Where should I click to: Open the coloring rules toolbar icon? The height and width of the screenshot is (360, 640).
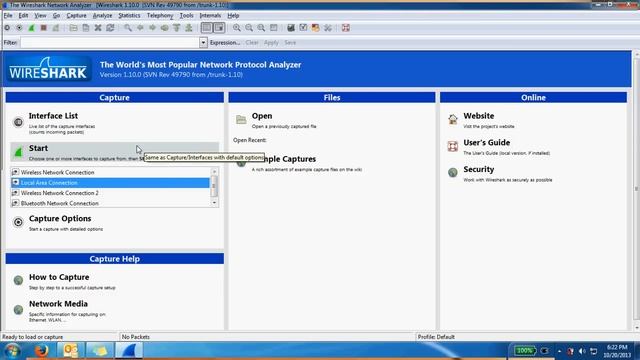coord(316,28)
